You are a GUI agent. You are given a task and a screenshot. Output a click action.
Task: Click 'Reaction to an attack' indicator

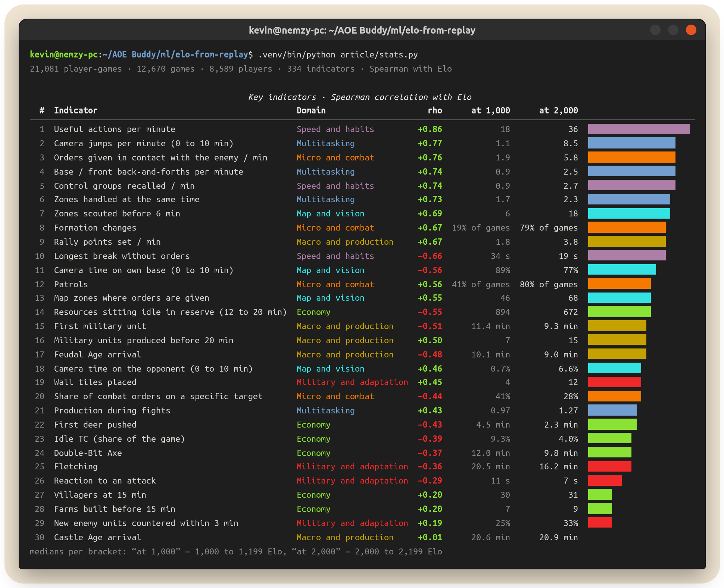click(x=105, y=481)
